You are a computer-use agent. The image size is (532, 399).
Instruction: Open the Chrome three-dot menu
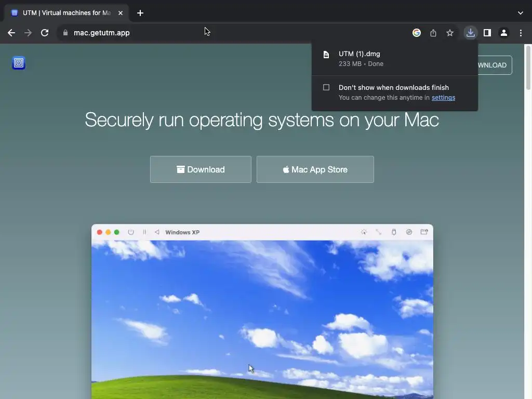(521, 33)
